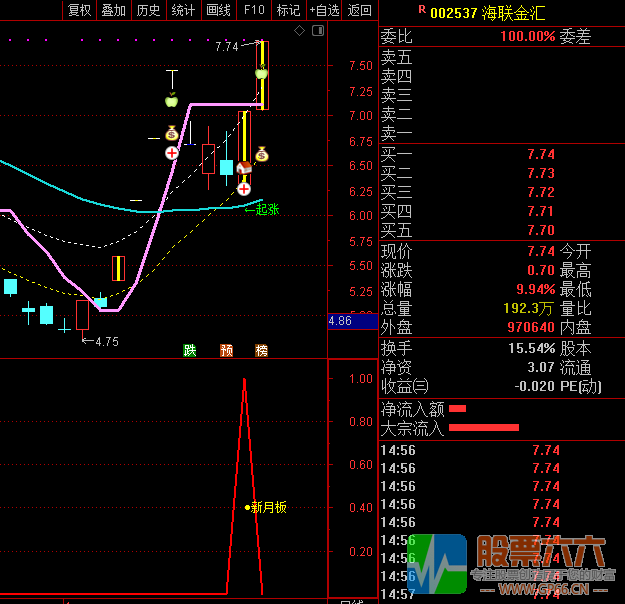Viewport: 625px width, 604px height.
Task: Select the 画线 drawing tool
Action: (x=218, y=10)
